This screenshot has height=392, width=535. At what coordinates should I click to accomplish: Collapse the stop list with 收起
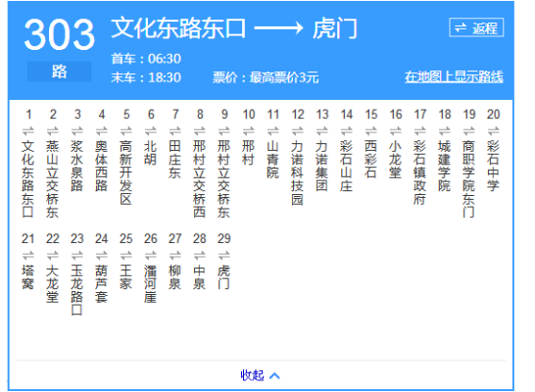pyautogui.click(x=261, y=375)
